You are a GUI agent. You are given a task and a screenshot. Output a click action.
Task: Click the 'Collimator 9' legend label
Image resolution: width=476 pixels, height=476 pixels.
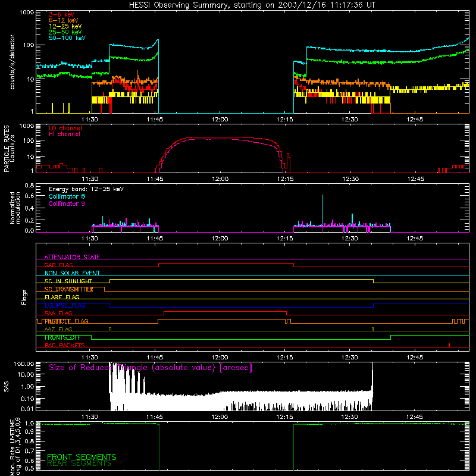tap(67, 203)
